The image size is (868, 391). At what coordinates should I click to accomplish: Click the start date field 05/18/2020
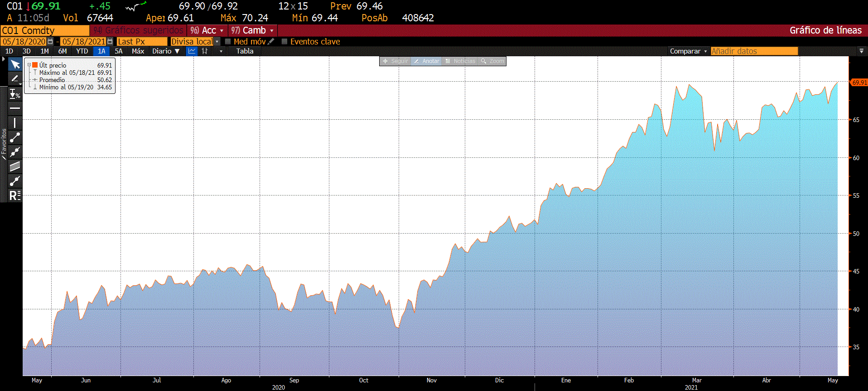click(x=24, y=41)
